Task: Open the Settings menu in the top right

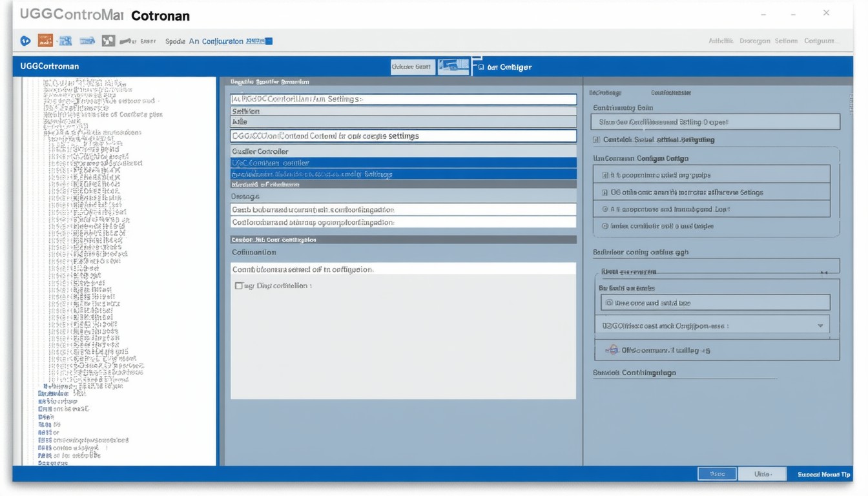Action: [785, 41]
